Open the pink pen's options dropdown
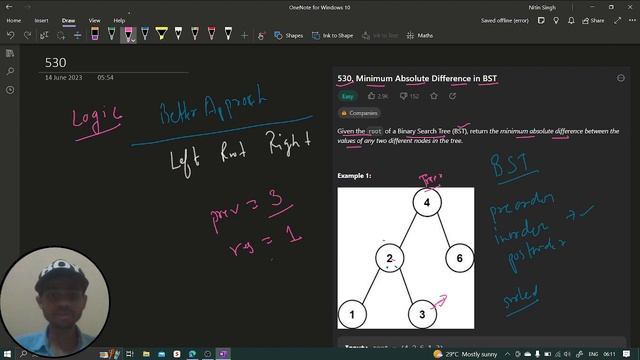The height and width of the screenshot is (360, 640). [133, 41]
